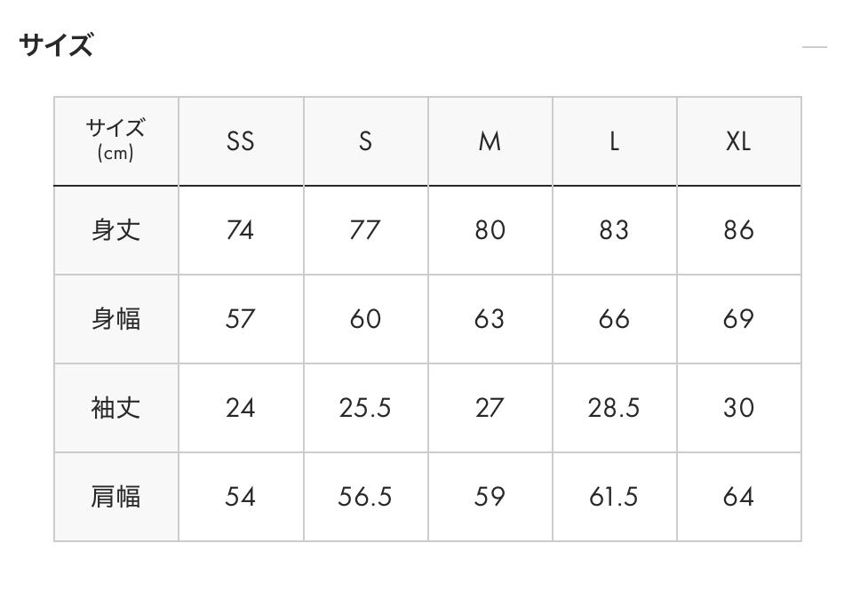Click the M size column header
The image size is (868, 607).
490,141
